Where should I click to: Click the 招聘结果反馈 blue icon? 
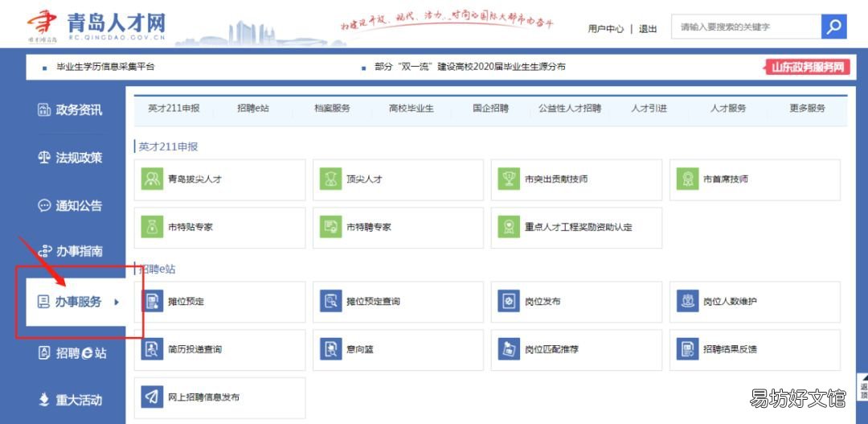tap(687, 349)
